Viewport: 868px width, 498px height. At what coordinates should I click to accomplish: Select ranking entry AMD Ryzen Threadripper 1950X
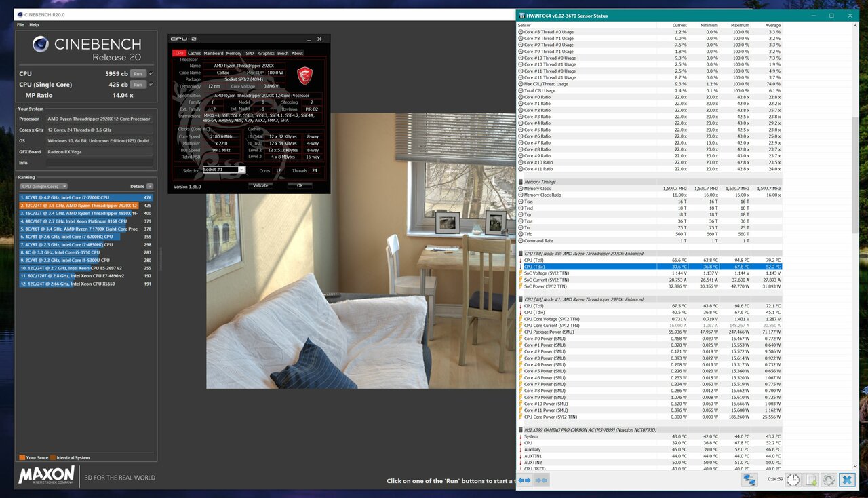pyautogui.click(x=86, y=213)
